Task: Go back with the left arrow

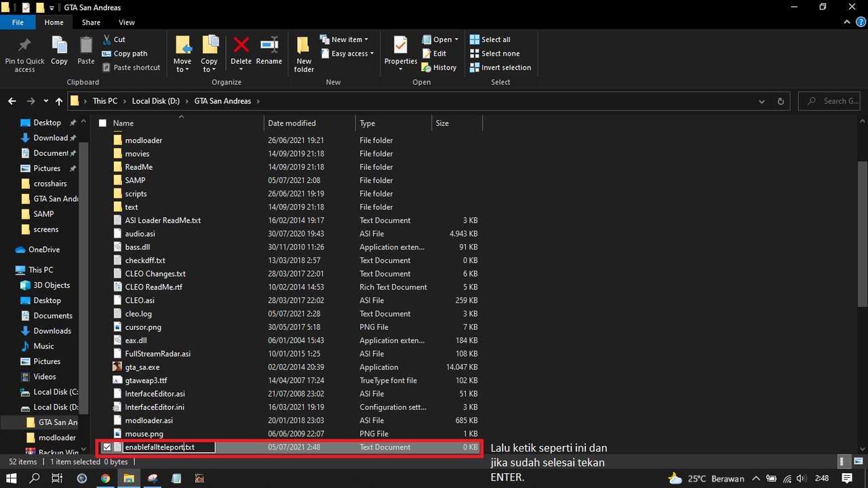Action: (12, 101)
